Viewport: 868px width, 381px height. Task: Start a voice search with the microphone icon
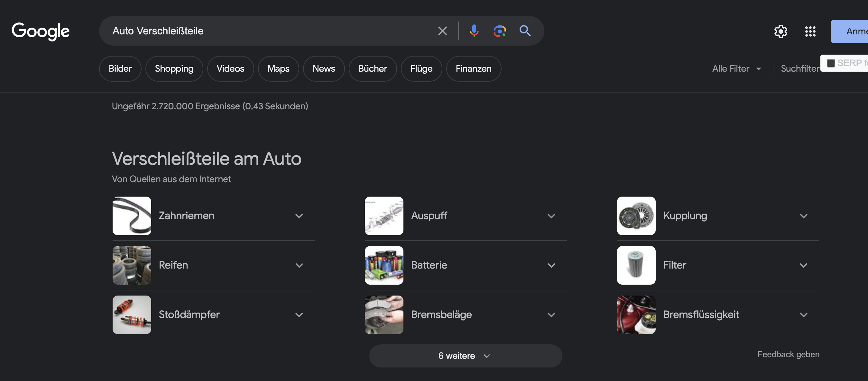[x=474, y=31]
